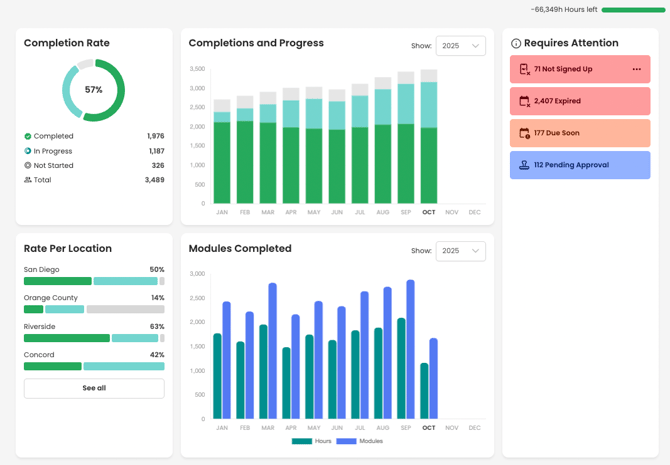Screen dimensions: 670x465
Task: Click the green Hours left progress bar
Action: pyautogui.click(x=633, y=10)
